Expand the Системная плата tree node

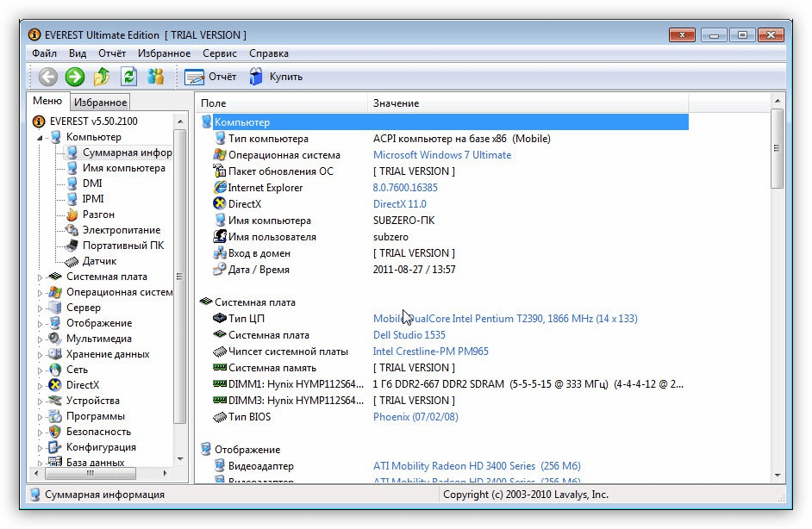[x=40, y=277]
